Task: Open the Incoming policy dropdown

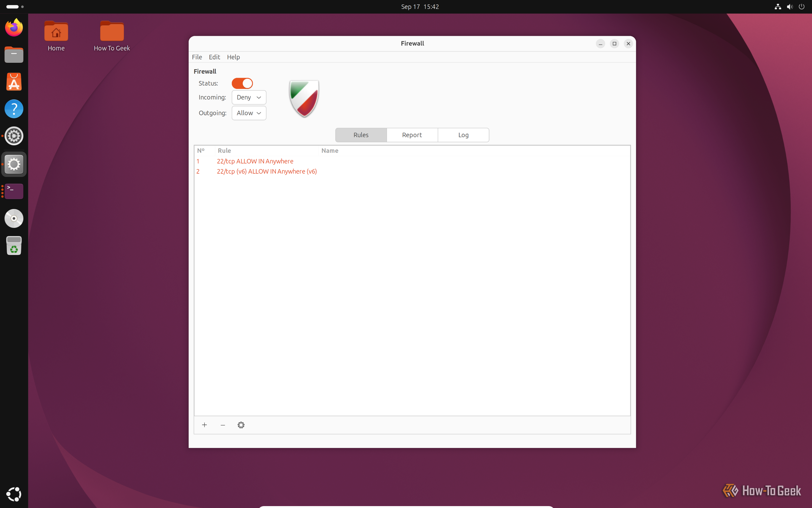Action: pos(249,97)
